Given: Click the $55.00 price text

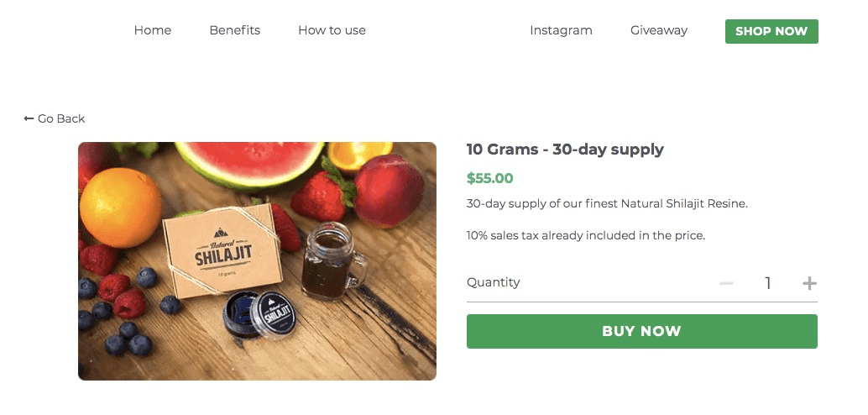Looking at the screenshot, I should [489, 178].
